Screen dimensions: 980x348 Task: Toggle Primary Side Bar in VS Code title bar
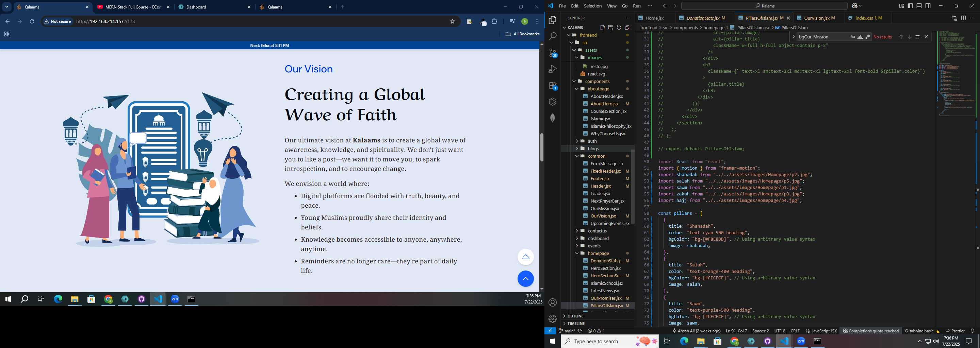[x=910, y=6]
